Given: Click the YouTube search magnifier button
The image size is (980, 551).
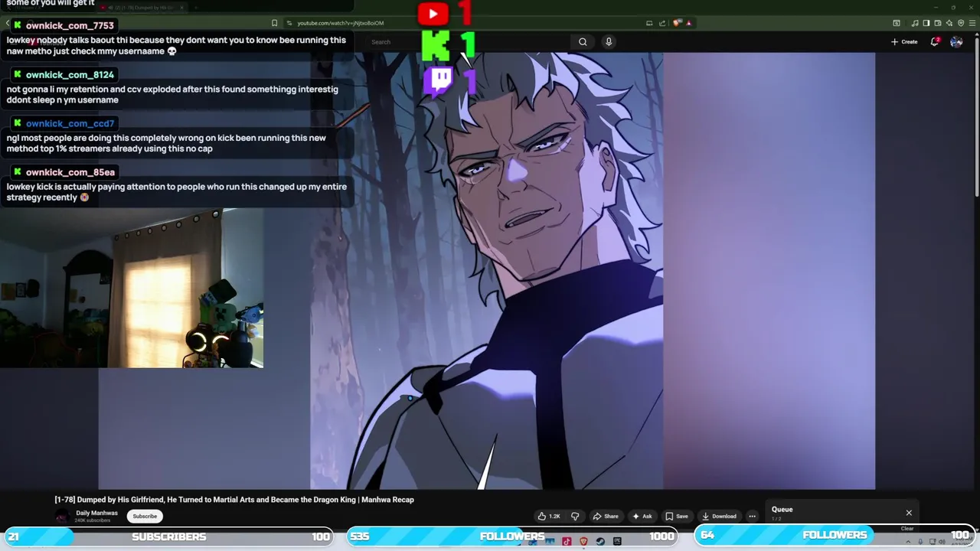Looking at the screenshot, I should [x=583, y=42].
